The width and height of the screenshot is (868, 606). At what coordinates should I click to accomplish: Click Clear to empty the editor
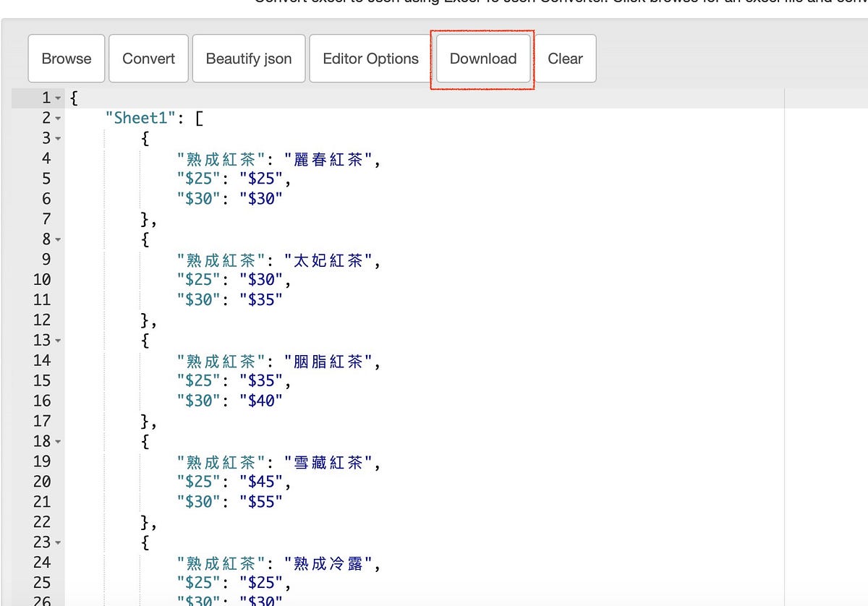[566, 59]
